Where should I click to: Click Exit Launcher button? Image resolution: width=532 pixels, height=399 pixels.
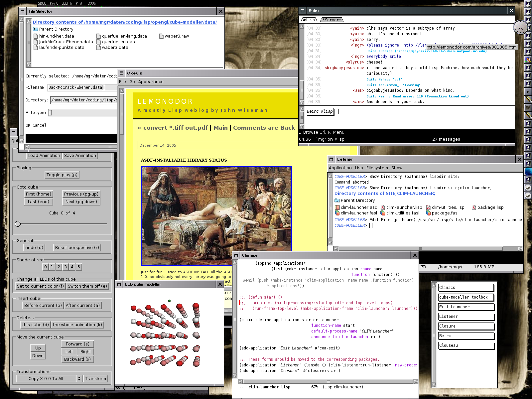(466, 307)
